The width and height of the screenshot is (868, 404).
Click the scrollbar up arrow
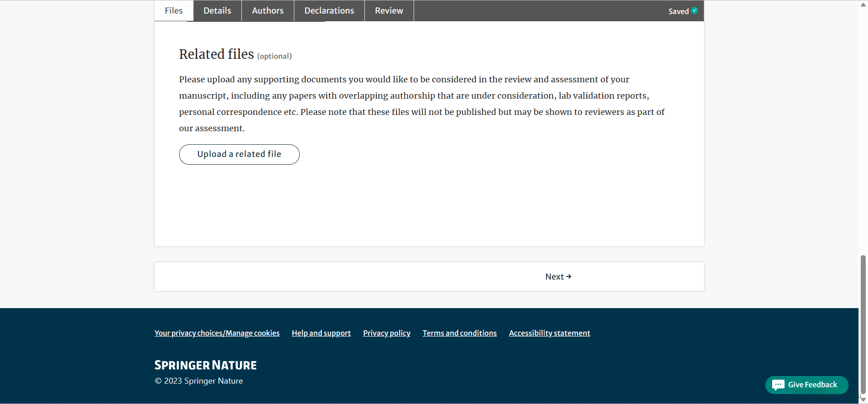863,4
